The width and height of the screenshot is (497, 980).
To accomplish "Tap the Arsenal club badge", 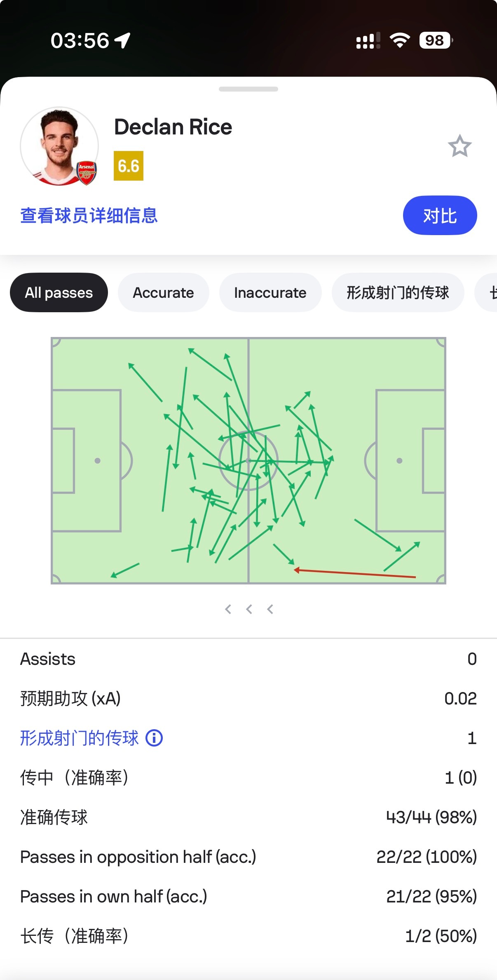I will [87, 172].
